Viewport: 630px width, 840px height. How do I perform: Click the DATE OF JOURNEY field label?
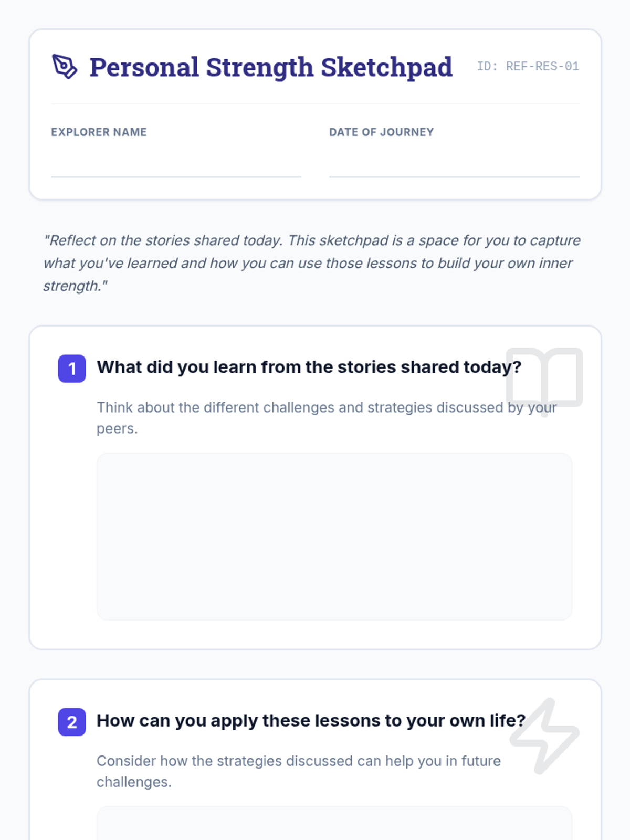coord(381,132)
